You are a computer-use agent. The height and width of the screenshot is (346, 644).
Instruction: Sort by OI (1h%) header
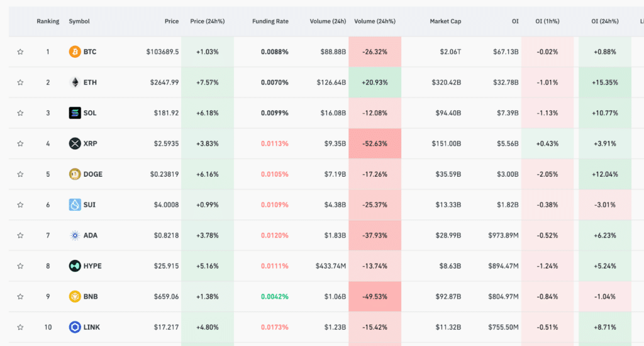point(548,21)
